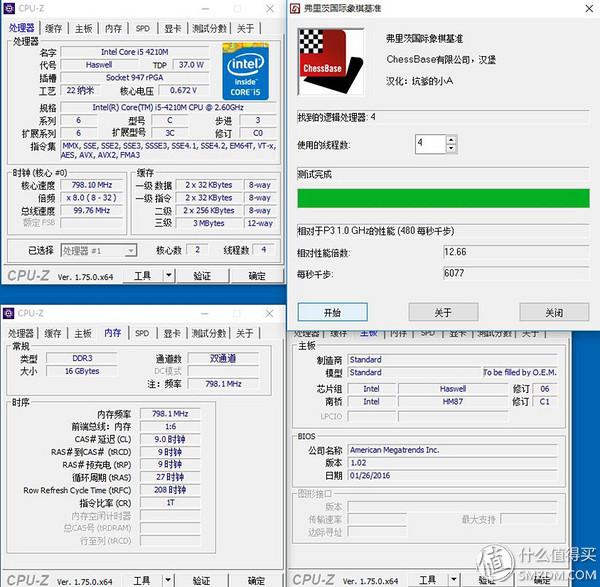600x587 pixels.
Task: Click the Fritz Chess Benchmark title bar icon
Action: [x=295, y=8]
